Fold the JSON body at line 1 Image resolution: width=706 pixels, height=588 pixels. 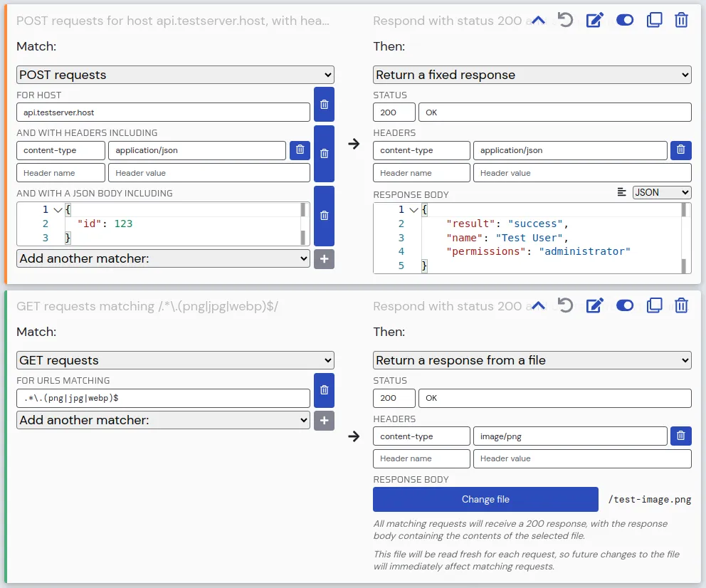[x=58, y=210]
